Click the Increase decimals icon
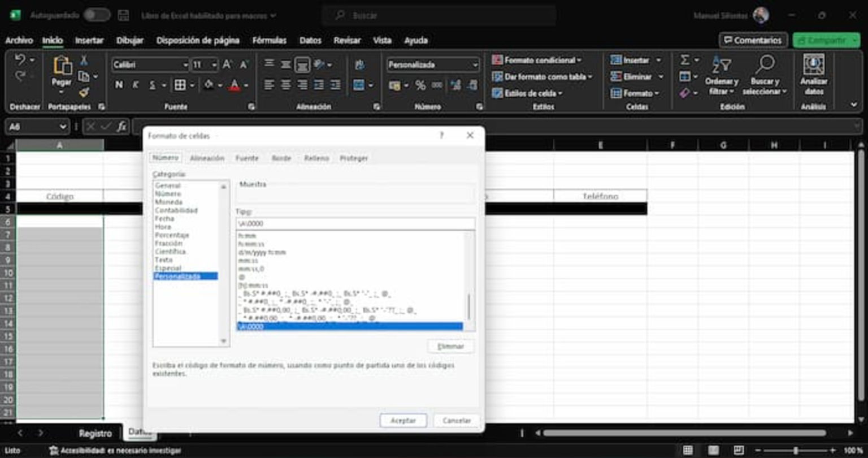 click(x=455, y=85)
